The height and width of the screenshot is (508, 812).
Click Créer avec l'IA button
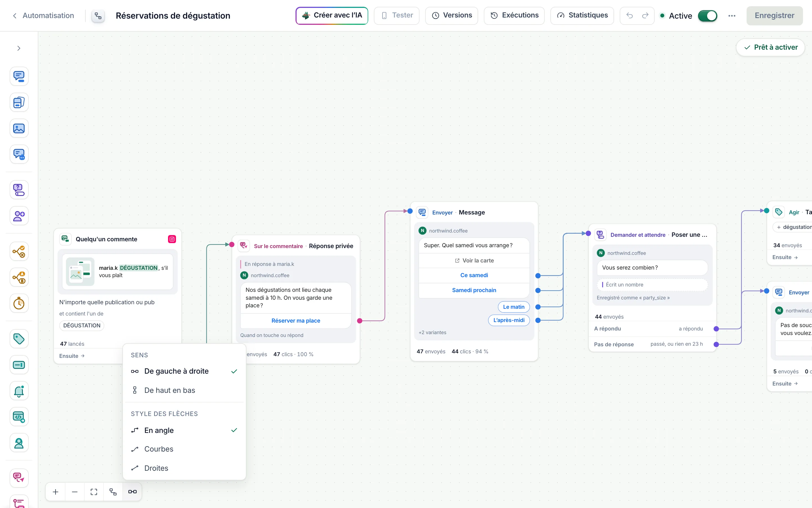coord(332,16)
